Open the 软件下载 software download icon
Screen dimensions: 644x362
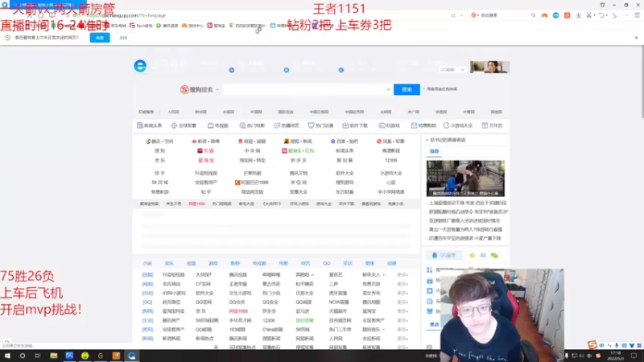coord(355,125)
